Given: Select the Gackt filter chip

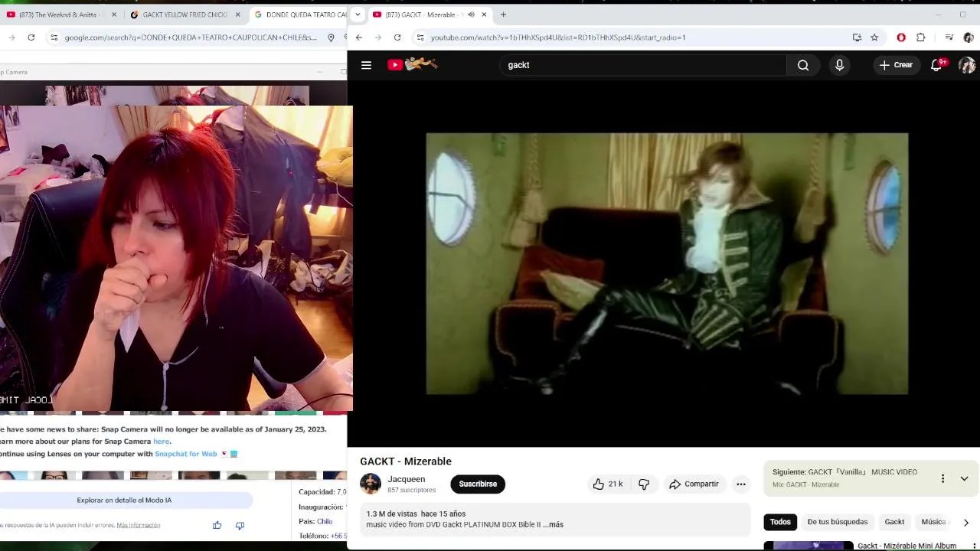Looking at the screenshot, I should tap(894, 522).
